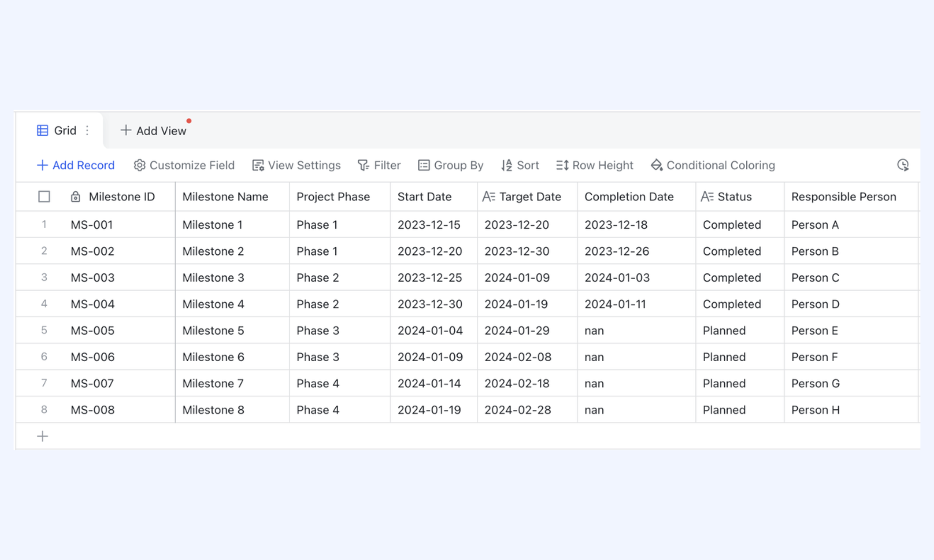Click the Filter funnel icon
Image resolution: width=934 pixels, height=560 pixels.
(363, 165)
